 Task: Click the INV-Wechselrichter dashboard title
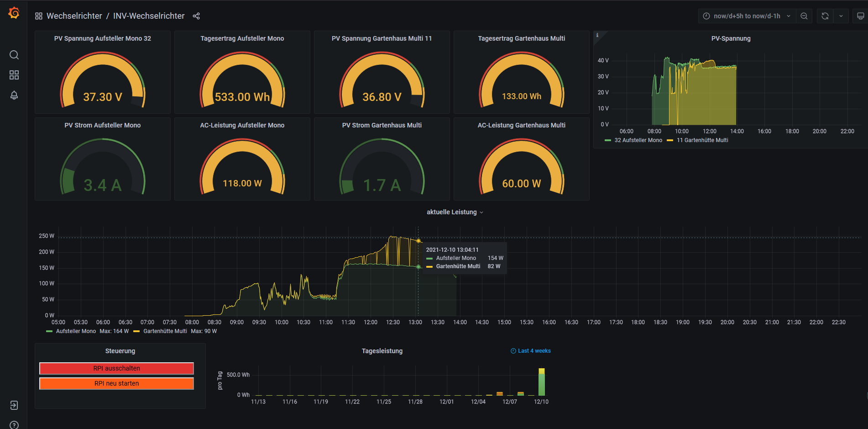pyautogui.click(x=149, y=16)
